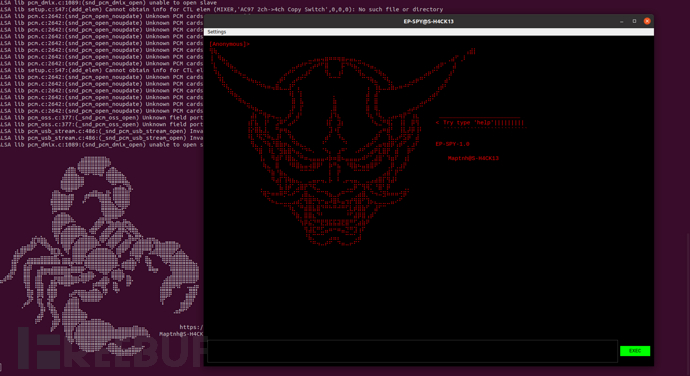Click the EP-SPY@S-H4CK13 title bar
Image resolution: width=690 pixels, height=376 pixels.
(x=429, y=21)
